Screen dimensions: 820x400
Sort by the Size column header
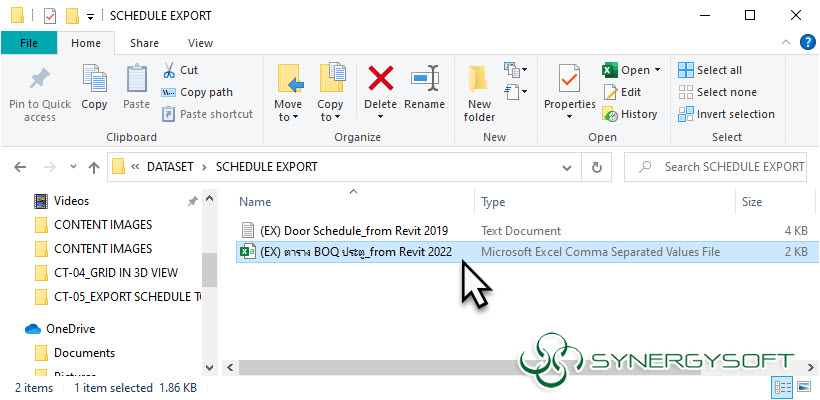pyautogui.click(x=752, y=202)
